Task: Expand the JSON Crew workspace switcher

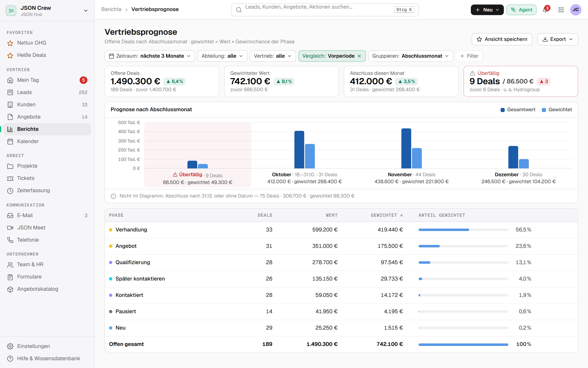Action: 47,10
